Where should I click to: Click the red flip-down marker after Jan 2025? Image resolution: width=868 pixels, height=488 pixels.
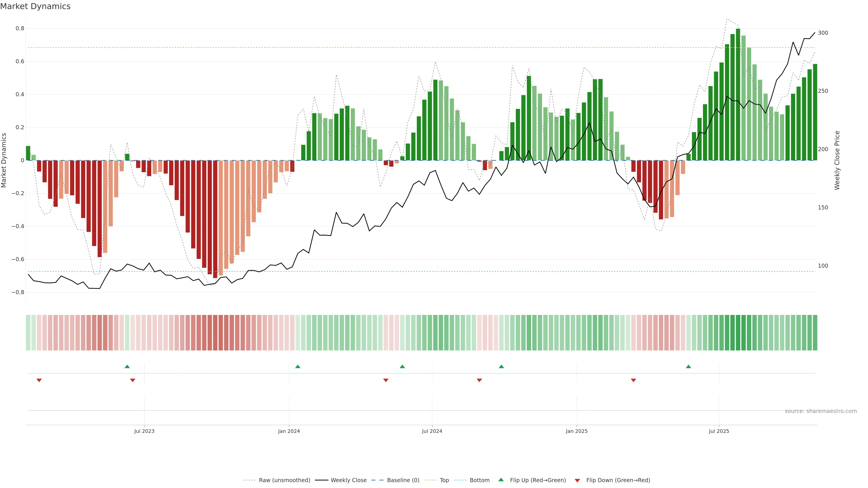[633, 380]
